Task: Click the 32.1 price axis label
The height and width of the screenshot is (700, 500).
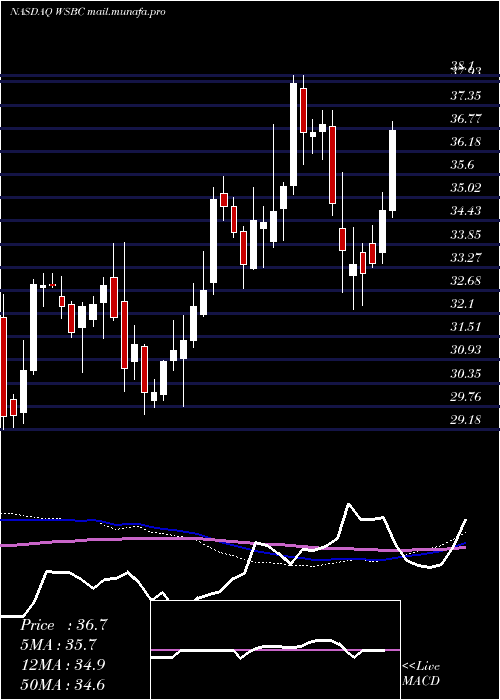Action: 462,304
